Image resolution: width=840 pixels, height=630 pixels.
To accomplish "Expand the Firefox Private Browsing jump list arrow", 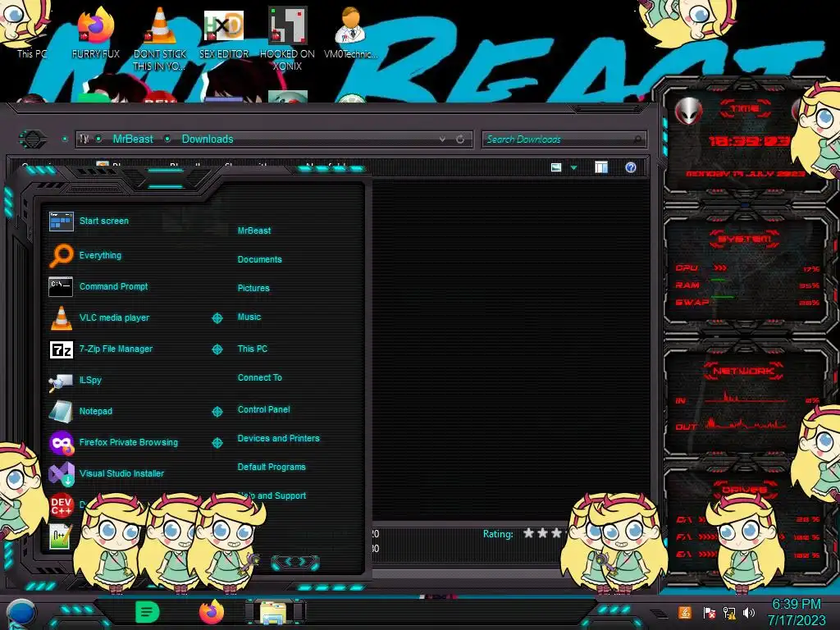I will pyautogui.click(x=217, y=442).
